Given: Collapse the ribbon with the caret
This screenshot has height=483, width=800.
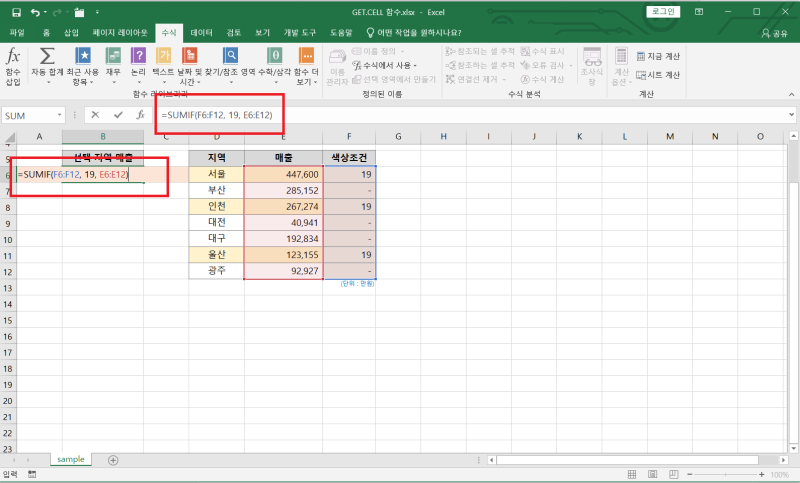Looking at the screenshot, I should [791, 94].
